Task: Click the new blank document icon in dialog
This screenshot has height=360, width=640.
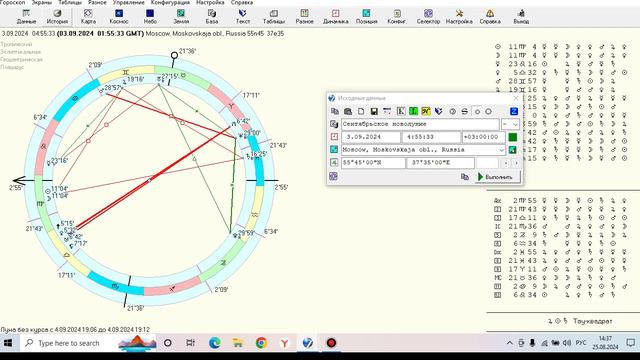Action: pos(361,111)
